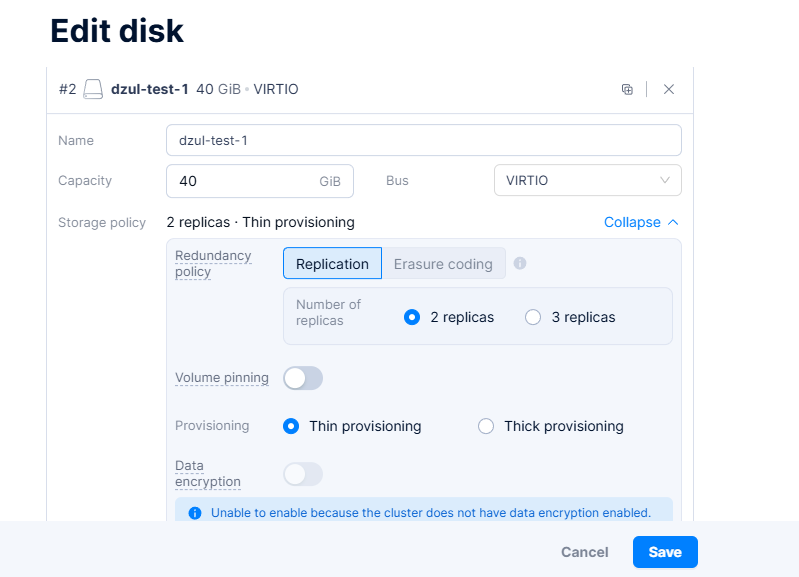The width and height of the screenshot is (799, 577).
Task: Choose the 3 replicas option
Action: [x=533, y=317]
